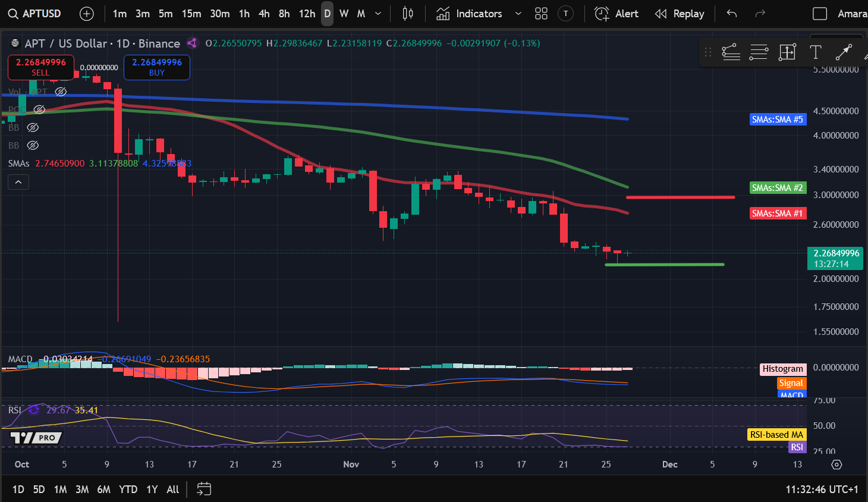
Task: Open the multi-chart layout selector
Action: click(x=541, y=13)
